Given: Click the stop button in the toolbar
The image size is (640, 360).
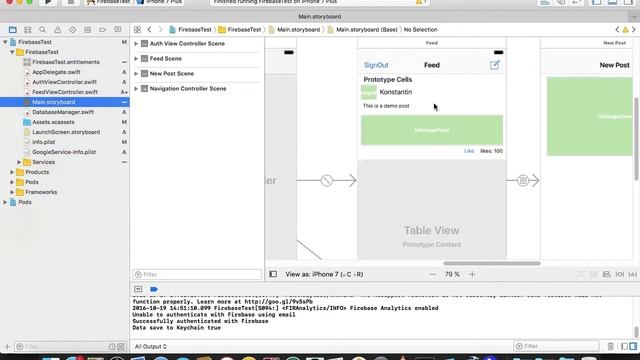Looking at the screenshot, I should pos(70,2).
